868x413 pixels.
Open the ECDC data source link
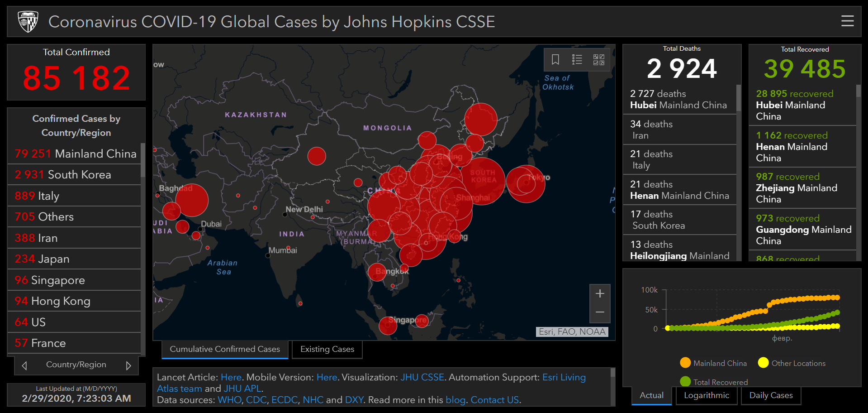pos(285,400)
